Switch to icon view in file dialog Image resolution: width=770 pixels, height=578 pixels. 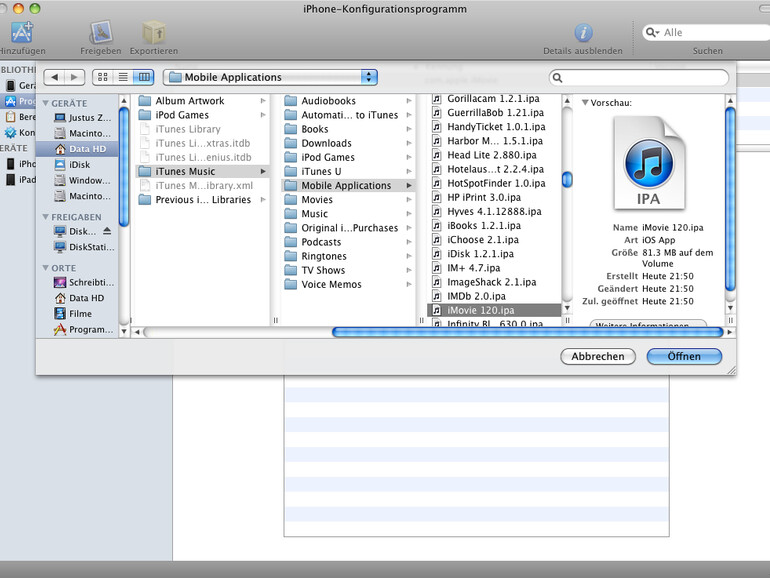point(102,77)
